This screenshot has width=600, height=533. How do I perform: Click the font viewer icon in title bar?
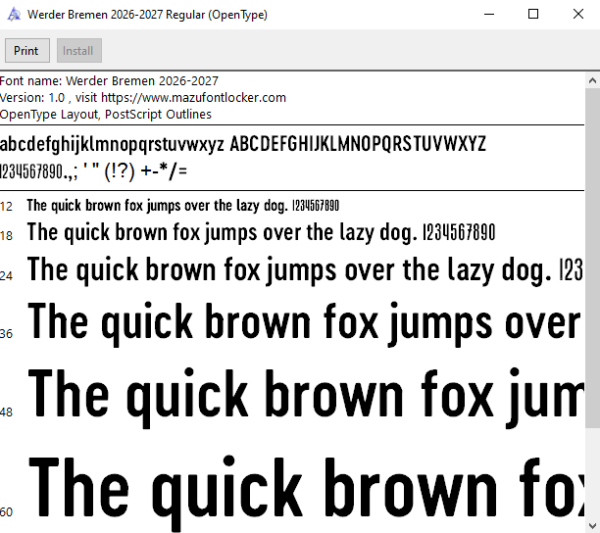(14, 15)
